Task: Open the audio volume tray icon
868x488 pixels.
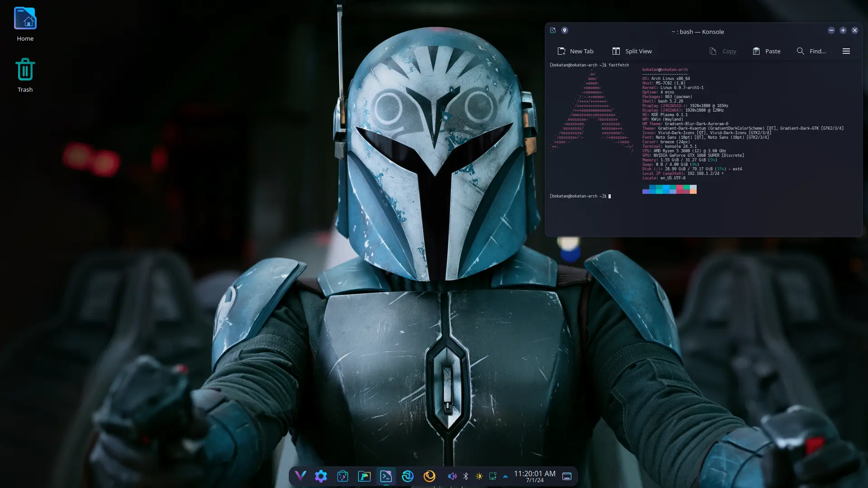Action: pyautogui.click(x=452, y=476)
